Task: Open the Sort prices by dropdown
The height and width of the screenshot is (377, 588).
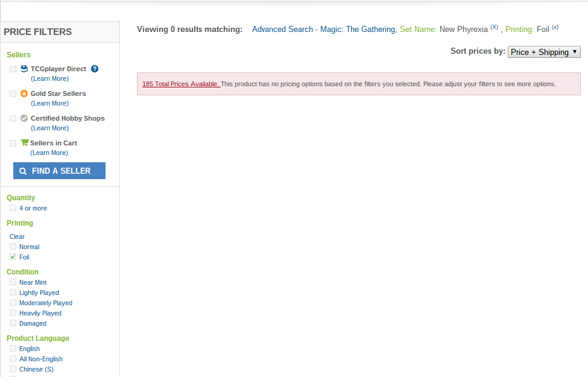Action: point(544,52)
